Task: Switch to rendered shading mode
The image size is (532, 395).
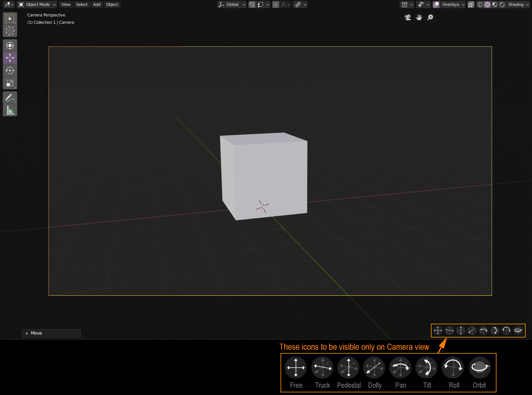Action: 502,4
